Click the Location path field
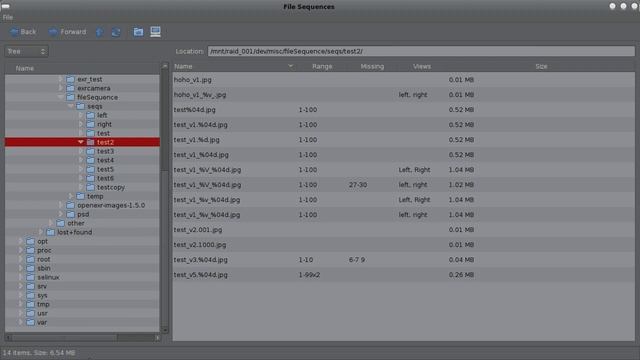 click(x=421, y=51)
